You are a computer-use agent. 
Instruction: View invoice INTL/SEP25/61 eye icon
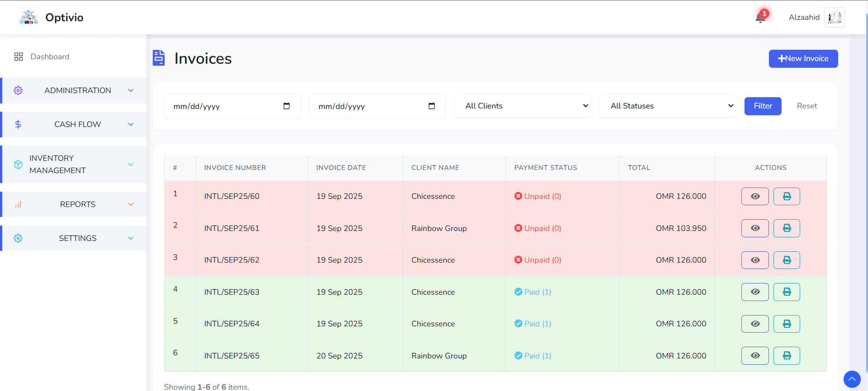[755, 228]
